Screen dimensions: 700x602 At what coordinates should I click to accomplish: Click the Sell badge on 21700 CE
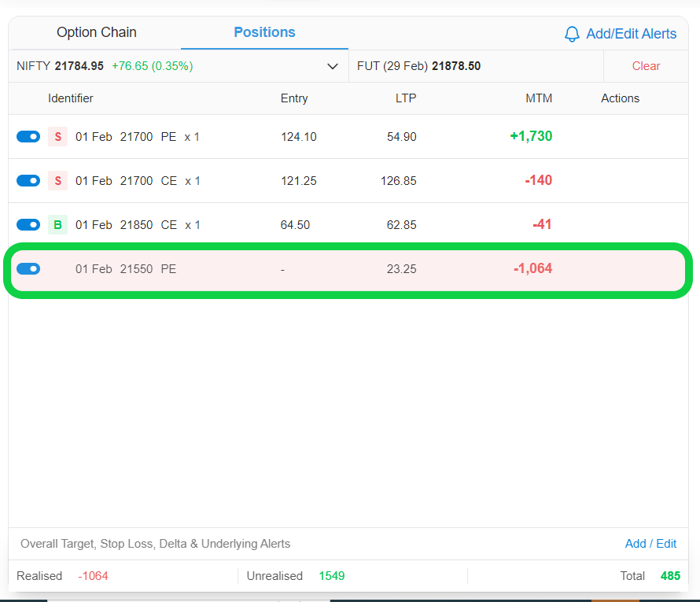point(57,181)
